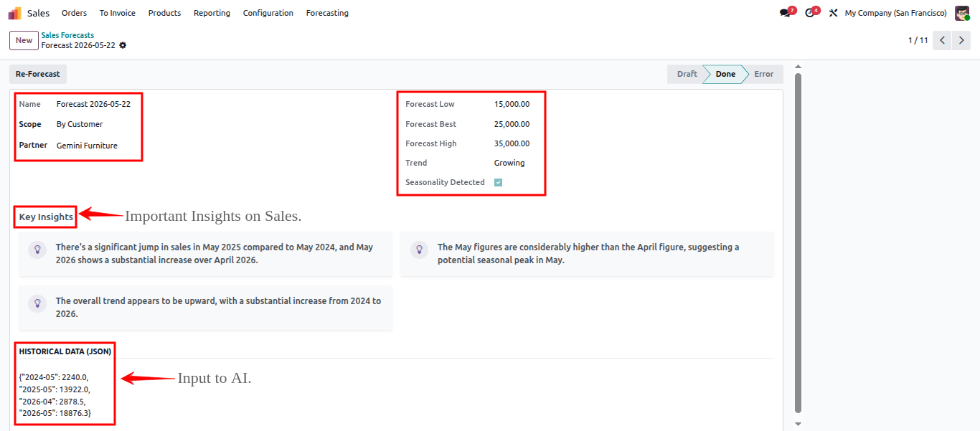980x431 pixels.
Task: Select the Error status stage
Action: (x=764, y=74)
